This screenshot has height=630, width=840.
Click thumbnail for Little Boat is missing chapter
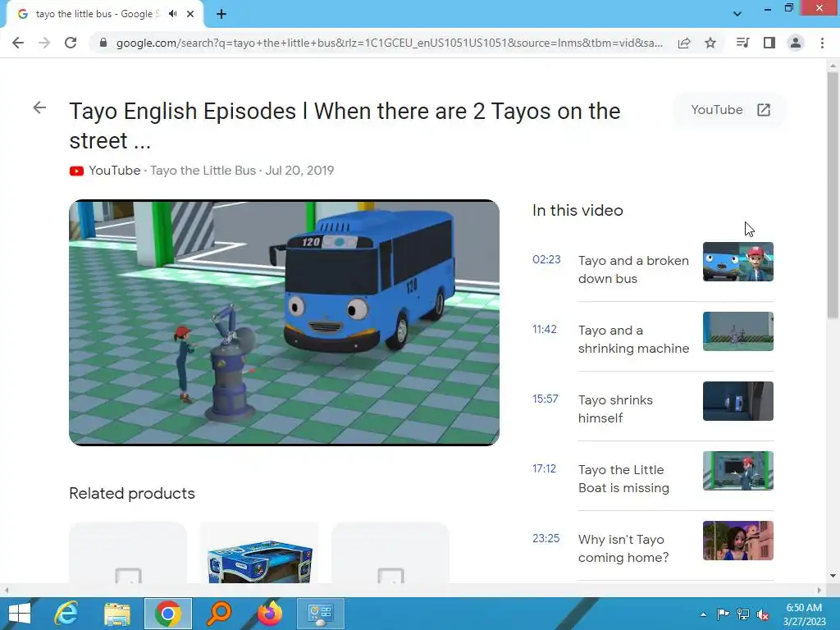(x=738, y=470)
